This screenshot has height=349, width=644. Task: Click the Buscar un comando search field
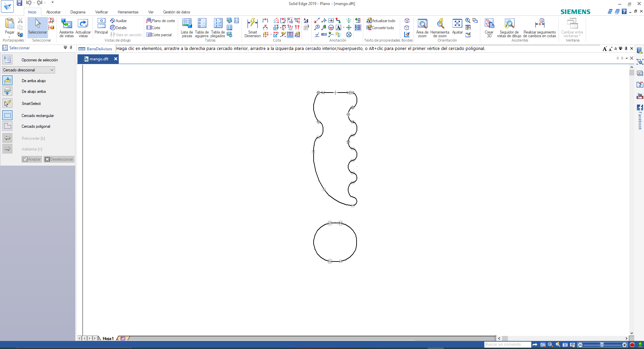coord(507,345)
